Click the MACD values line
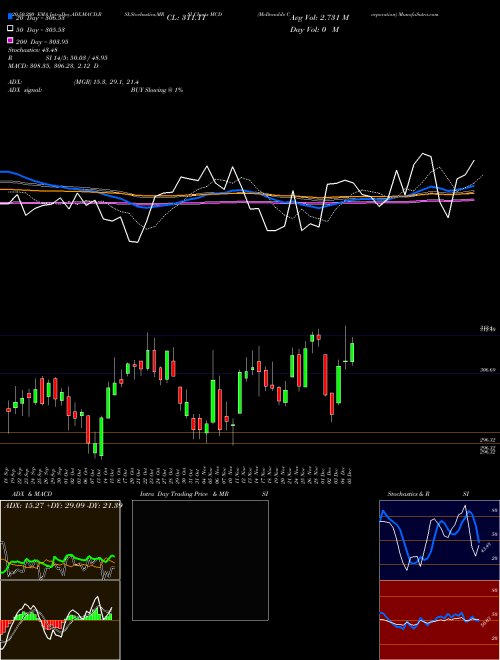The image size is (500, 660). (53, 66)
